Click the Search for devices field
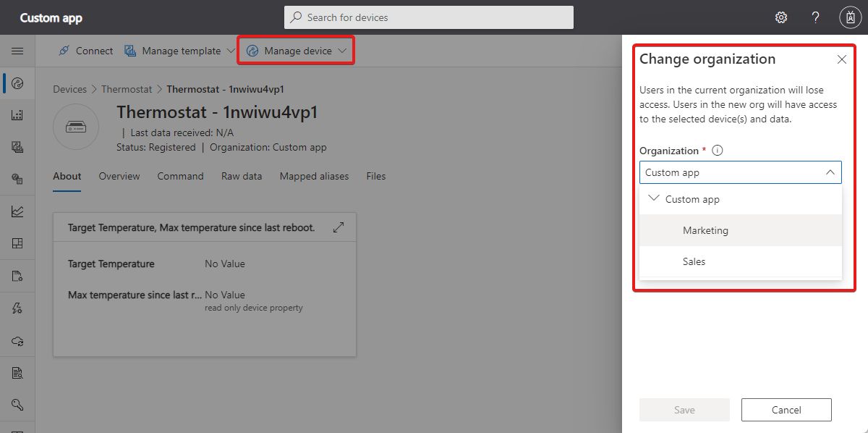 (x=429, y=17)
